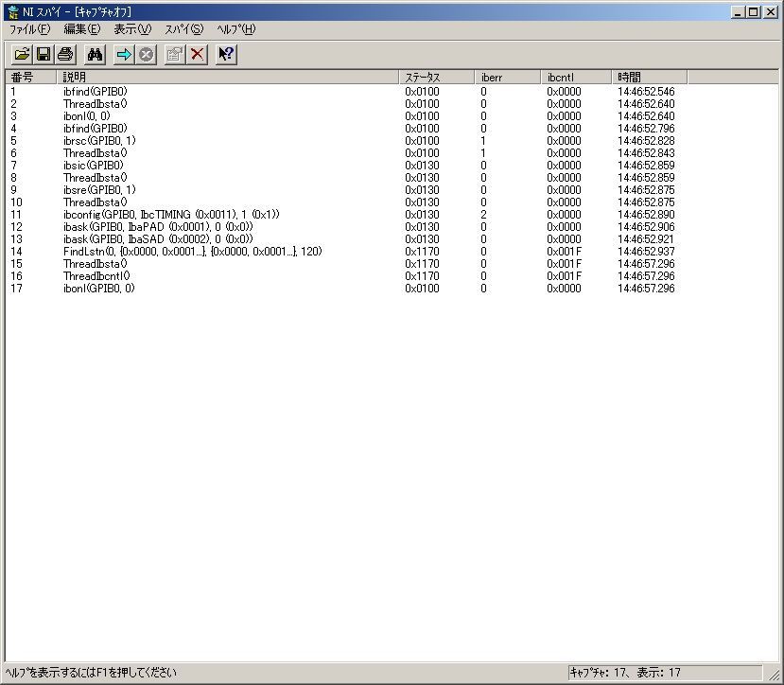Click the Stop capture circle icon
This screenshot has height=685, width=784.
pyautogui.click(x=146, y=54)
